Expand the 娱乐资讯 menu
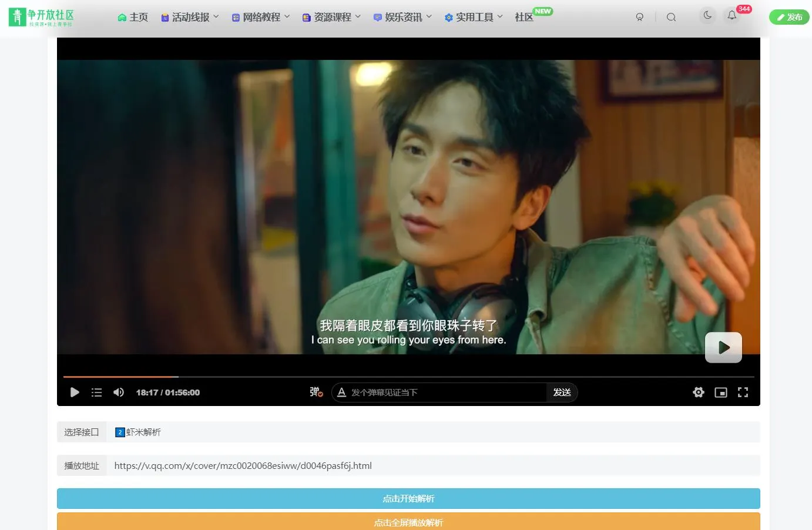 pyautogui.click(x=402, y=18)
